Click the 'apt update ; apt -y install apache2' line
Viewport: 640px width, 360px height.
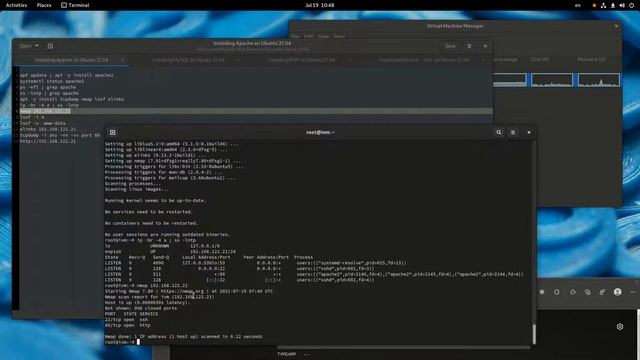click(67, 75)
